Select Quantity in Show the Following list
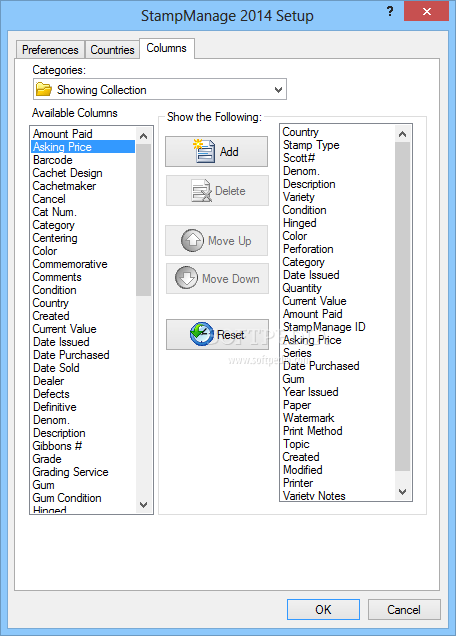Image resolution: width=456 pixels, height=636 pixels. click(338, 288)
